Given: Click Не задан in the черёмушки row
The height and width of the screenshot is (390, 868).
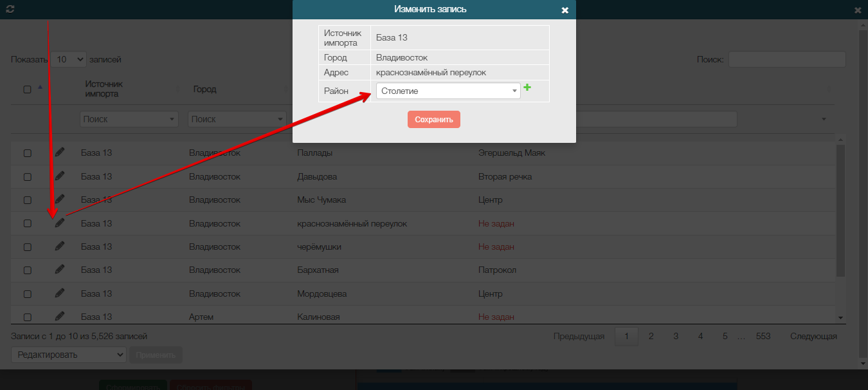Looking at the screenshot, I should (496, 246).
